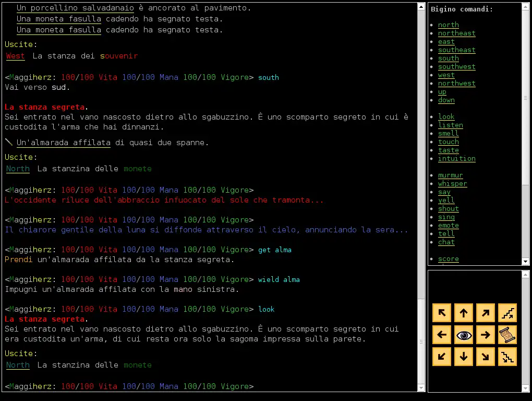532x401 pixels.
Task: Select the 'northeast' command link
Action: [456, 33]
